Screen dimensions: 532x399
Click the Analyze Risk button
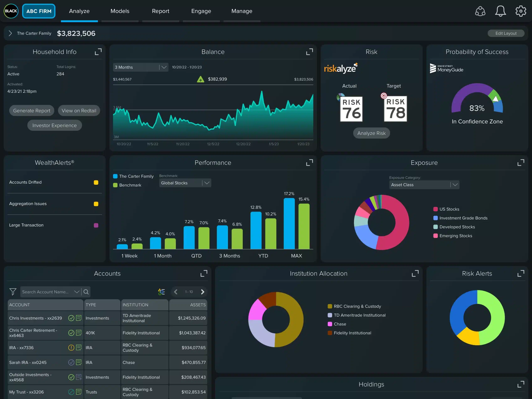pyautogui.click(x=371, y=133)
